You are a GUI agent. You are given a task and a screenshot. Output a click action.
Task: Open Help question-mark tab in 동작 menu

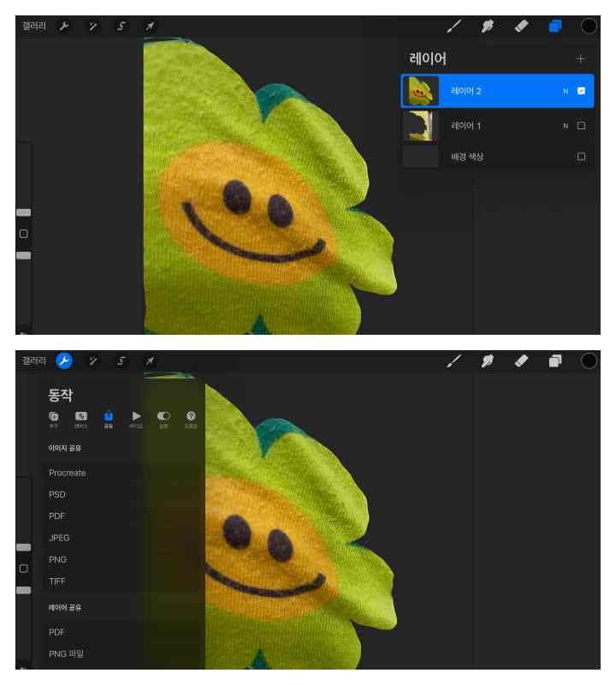(191, 420)
